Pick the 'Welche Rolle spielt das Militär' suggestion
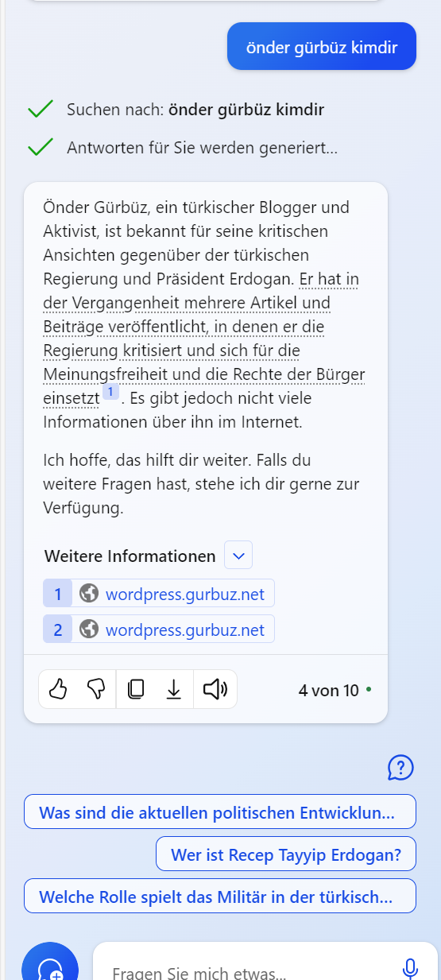Viewport: 441px width, 980px height. 220,896
